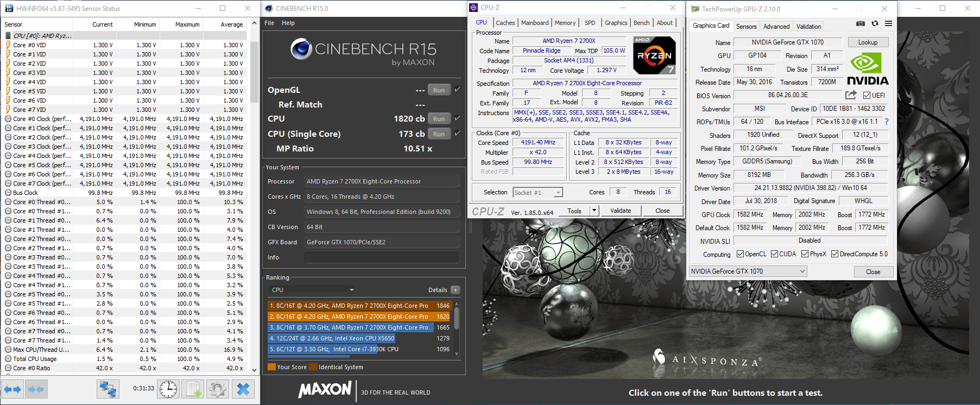This screenshot has width=980, height=405.
Task: Toggle checkmark beside CPU Run button
Action: [x=457, y=118]
